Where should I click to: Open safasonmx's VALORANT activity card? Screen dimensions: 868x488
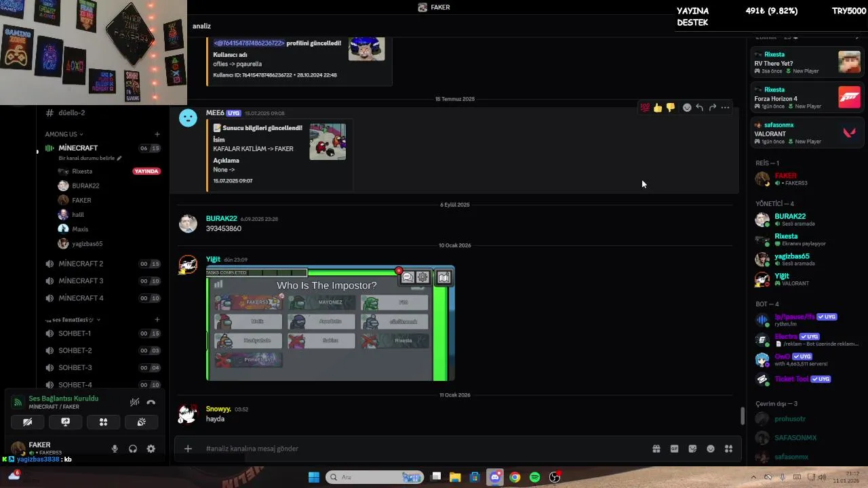click(807, 133)
